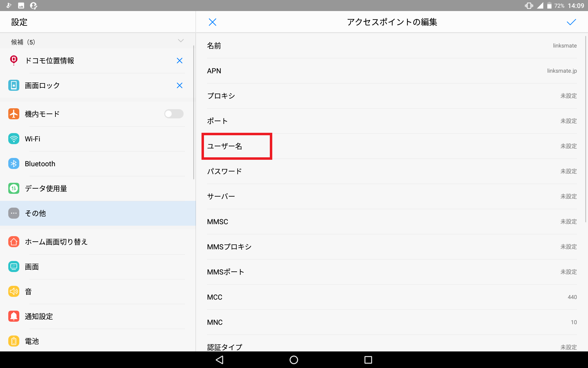Tap the Bluetooth icon
Image resolution: width=588 pixels, height=368 pixels.
[x=14, y=163]
